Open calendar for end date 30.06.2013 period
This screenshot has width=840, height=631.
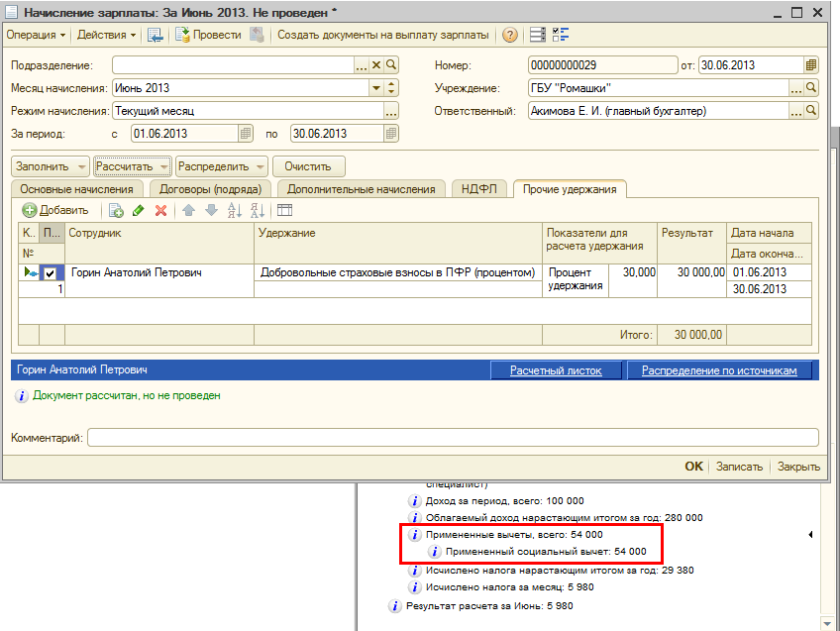pos(391,134)
